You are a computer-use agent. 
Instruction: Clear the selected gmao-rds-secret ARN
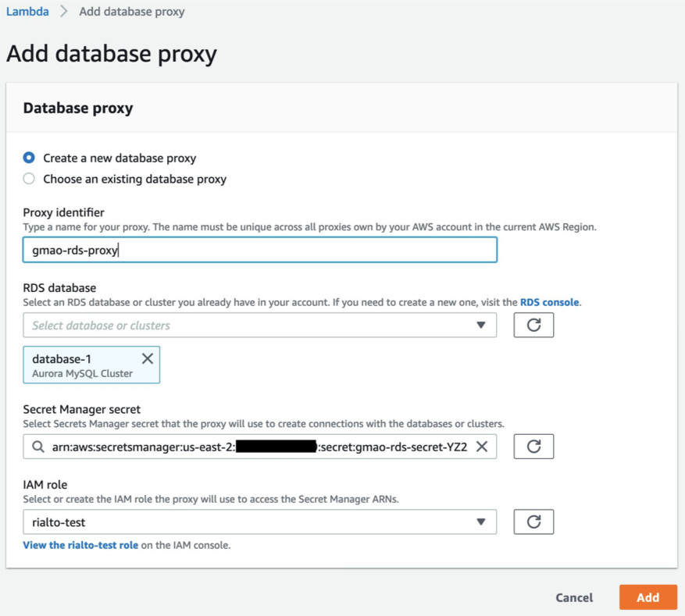483,447
